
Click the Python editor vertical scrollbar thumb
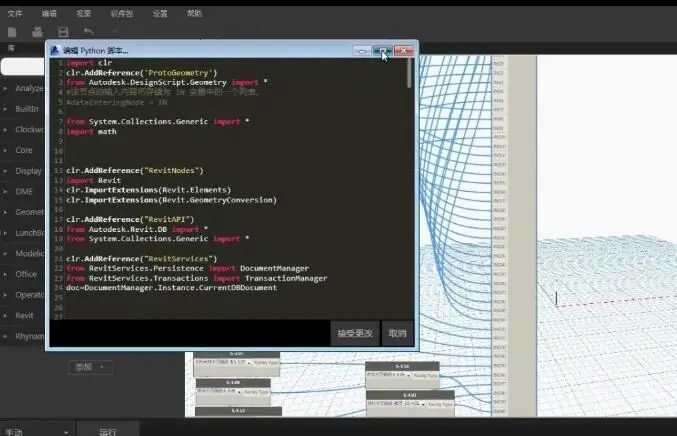click(409, 73)
